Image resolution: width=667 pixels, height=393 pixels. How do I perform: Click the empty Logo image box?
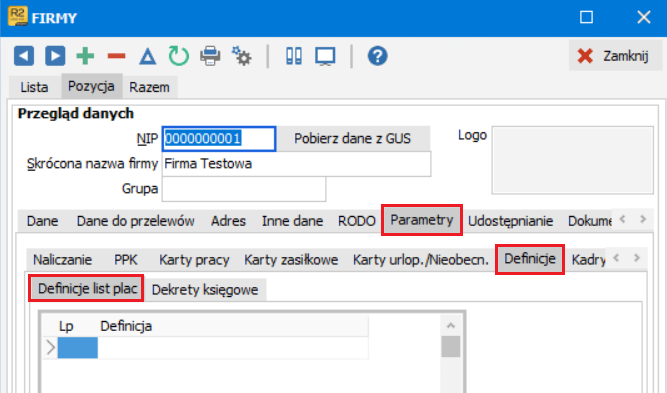[x=573, y=160]
